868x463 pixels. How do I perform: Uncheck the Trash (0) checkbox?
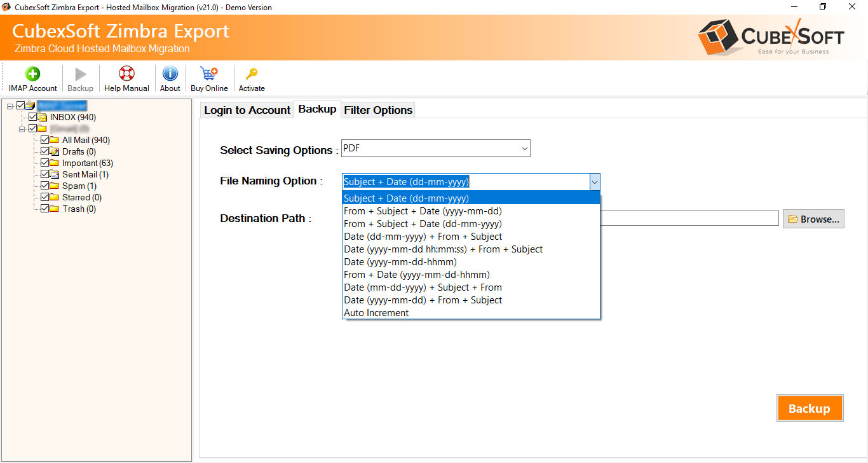click(x=45, y=209)
